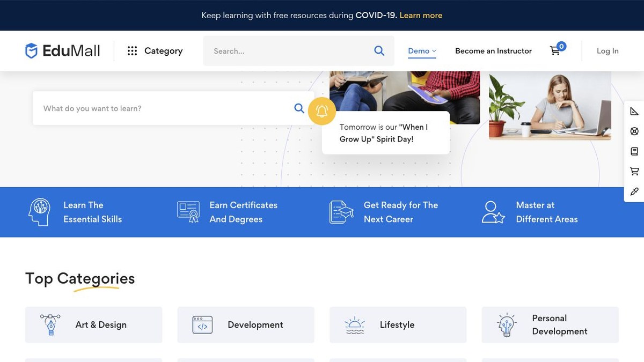
Task: Click the EduMall shield logo
Action: (x=32, y=51)
